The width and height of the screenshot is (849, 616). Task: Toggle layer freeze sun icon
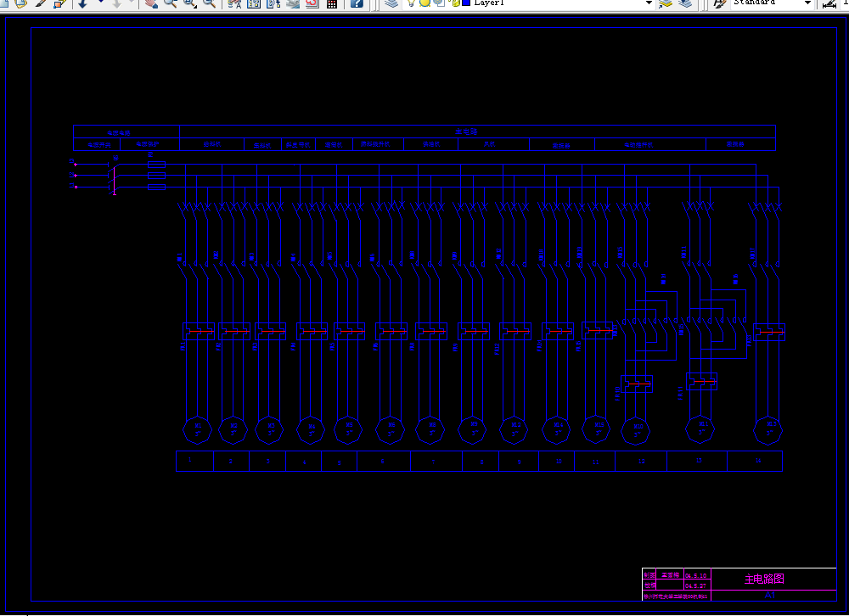pos(425,3)
